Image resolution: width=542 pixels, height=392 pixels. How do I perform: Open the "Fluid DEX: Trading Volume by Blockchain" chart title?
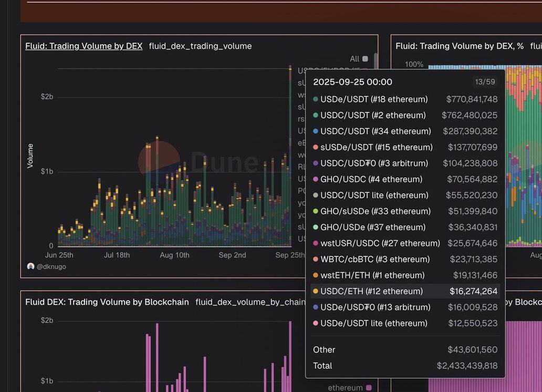pos(107,302)
